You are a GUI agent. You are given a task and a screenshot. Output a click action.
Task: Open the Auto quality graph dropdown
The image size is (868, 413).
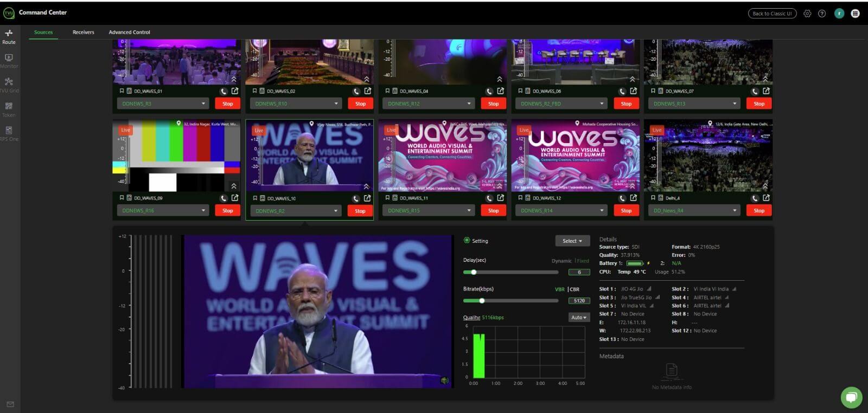pos(579,318)
